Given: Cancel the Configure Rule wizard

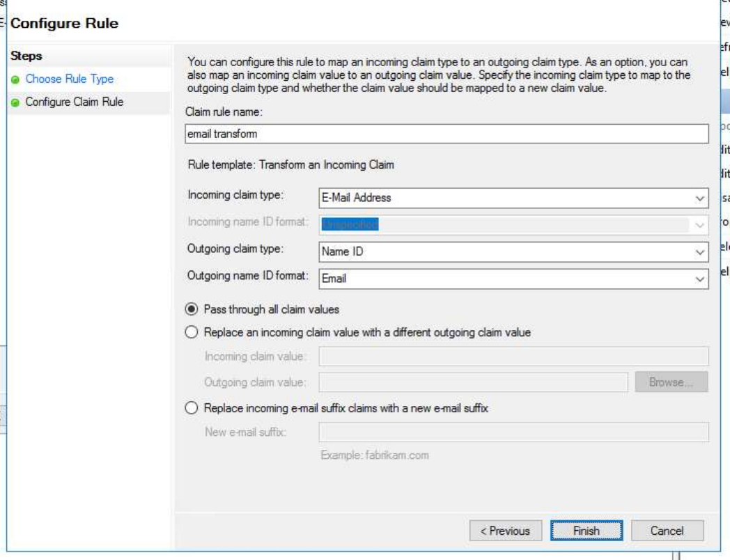Looking at the screenshot, I should (x=667, y=531).
